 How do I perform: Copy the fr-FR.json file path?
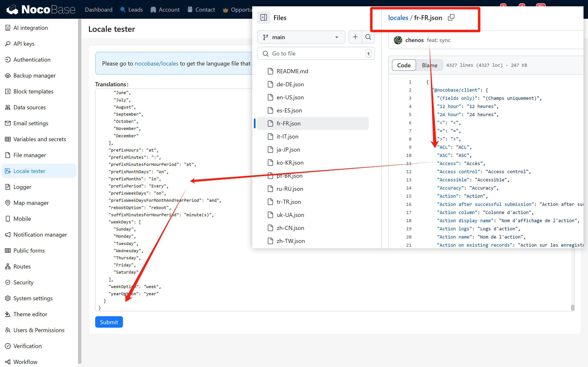[451, 18]
